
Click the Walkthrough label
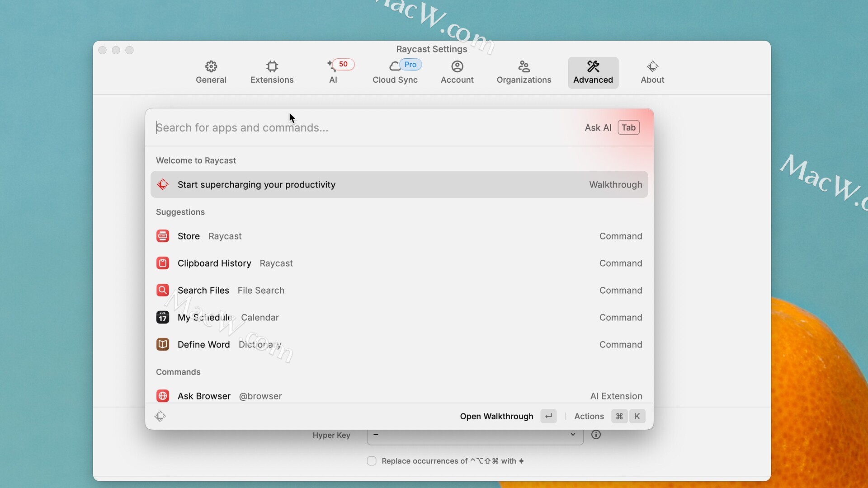pos(615,184)
